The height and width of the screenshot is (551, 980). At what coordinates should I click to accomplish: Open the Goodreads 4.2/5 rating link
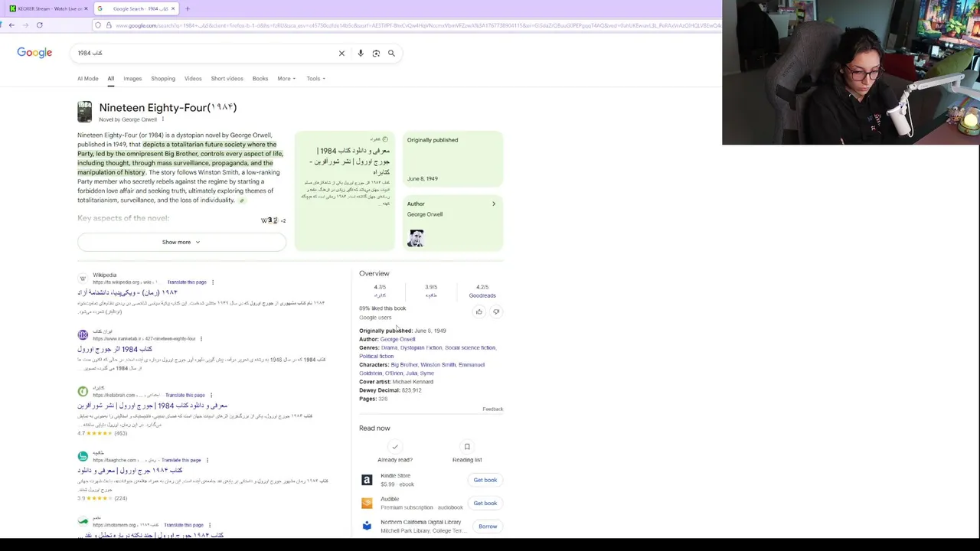tap(482, 291)
